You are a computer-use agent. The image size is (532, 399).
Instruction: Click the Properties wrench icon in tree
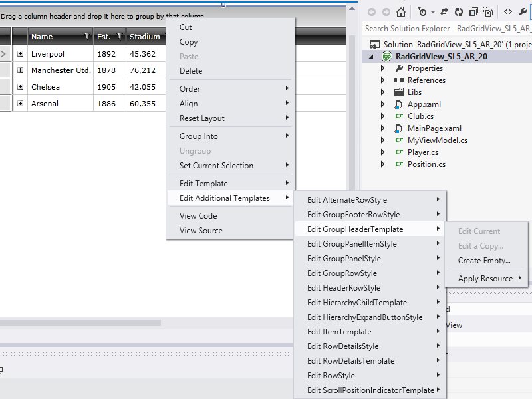[x=400, y=68]
